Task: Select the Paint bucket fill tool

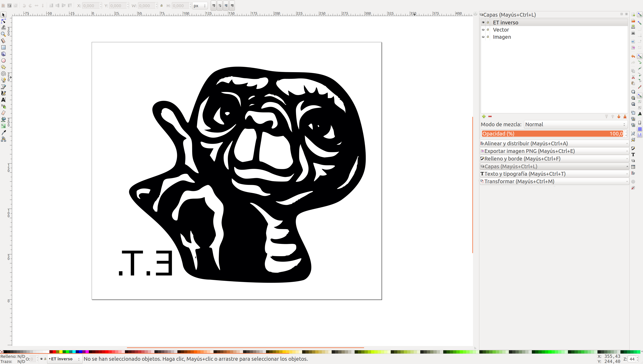Action: coord(3,119)
